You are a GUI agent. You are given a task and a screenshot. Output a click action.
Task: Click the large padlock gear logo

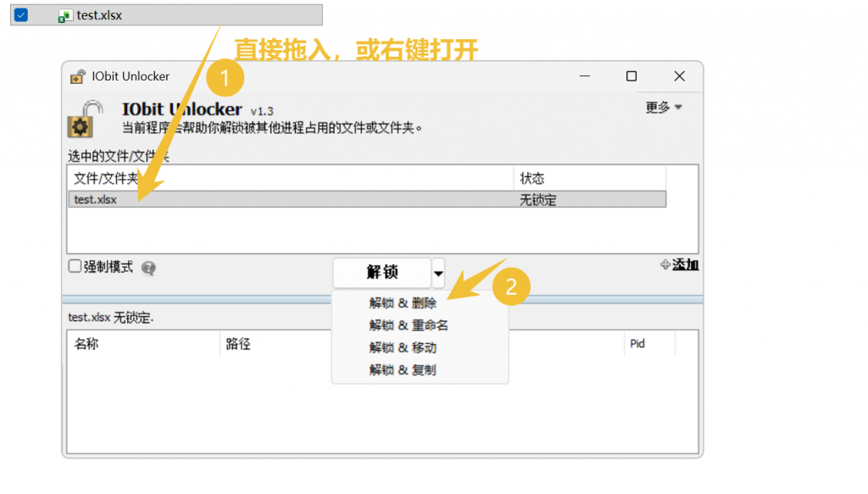coord(86,119)
